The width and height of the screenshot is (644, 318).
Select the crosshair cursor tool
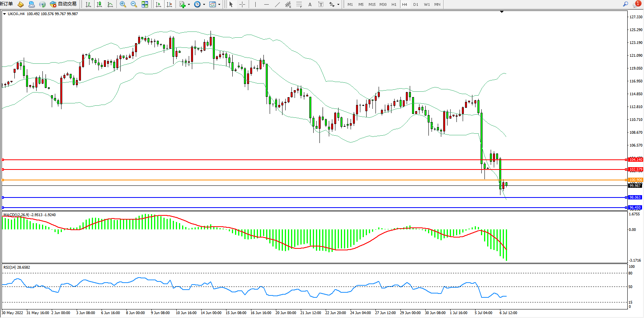[x=242, y=4]
